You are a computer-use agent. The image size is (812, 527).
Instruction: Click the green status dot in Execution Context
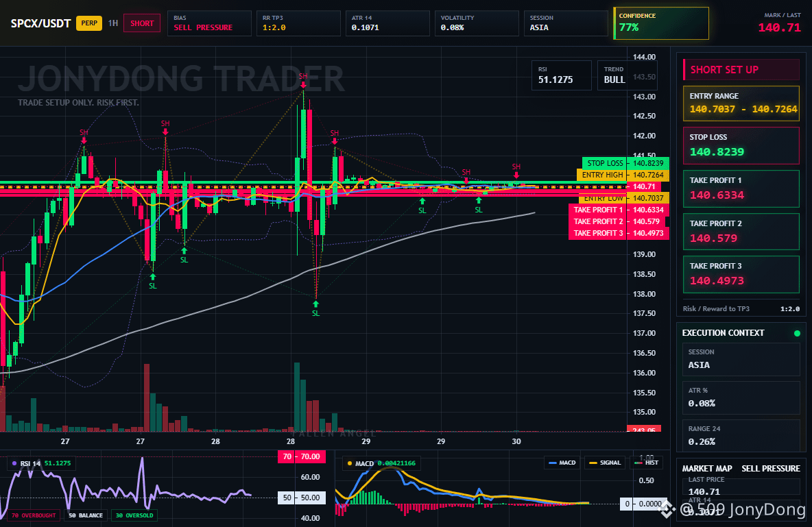tap(797, 333)
